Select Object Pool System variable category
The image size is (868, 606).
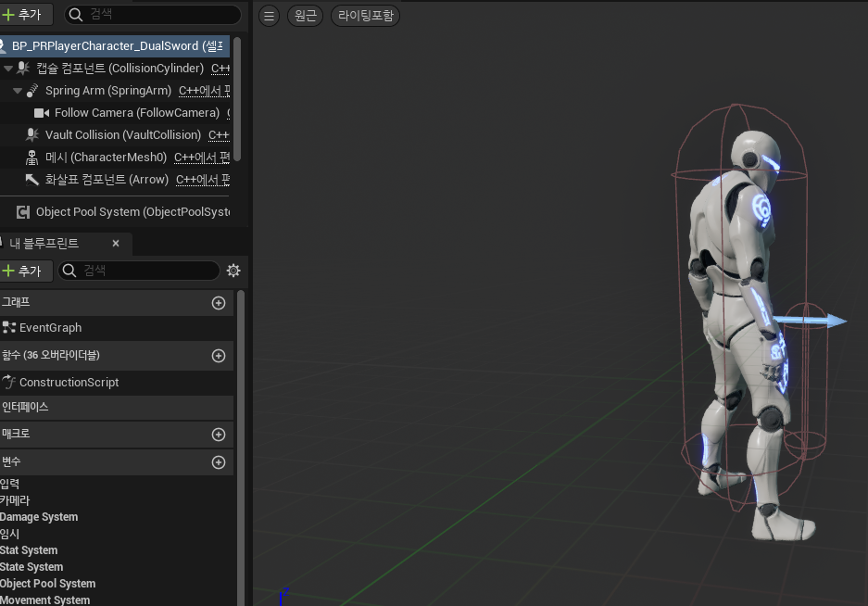pos(47,584)
